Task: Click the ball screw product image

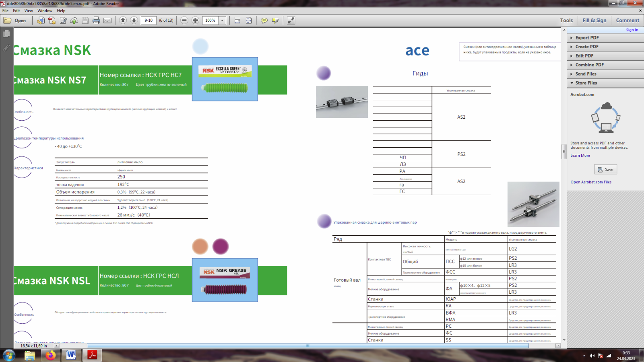Action: pos(533,204)
